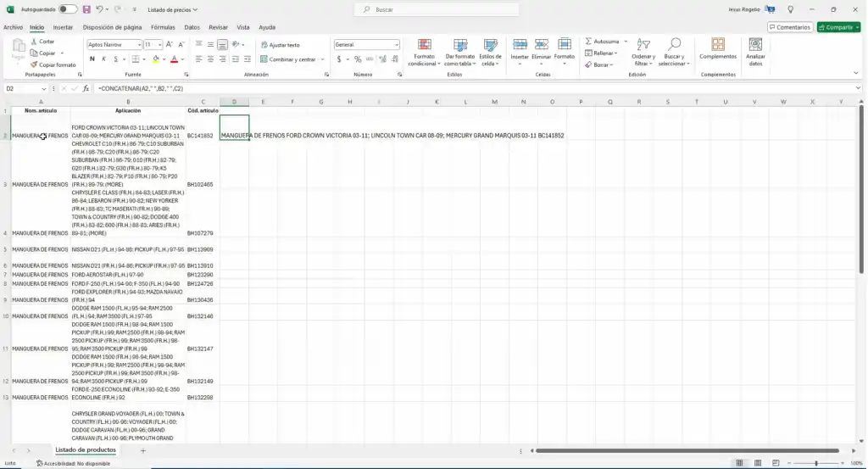This screenshot has width=868, height=469.
Task: Toggle Ajustar texto wrap option
Action: (280, 45)
